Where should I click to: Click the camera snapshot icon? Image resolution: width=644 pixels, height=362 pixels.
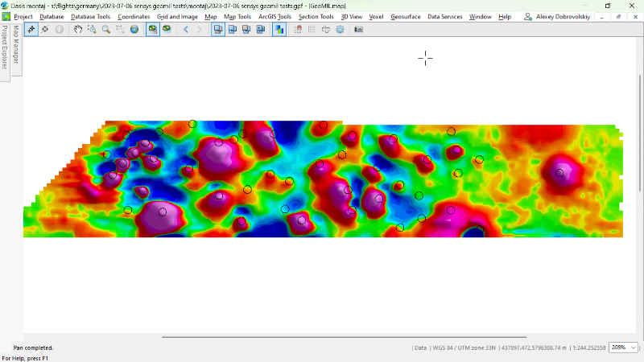click(x=358, y=29)
